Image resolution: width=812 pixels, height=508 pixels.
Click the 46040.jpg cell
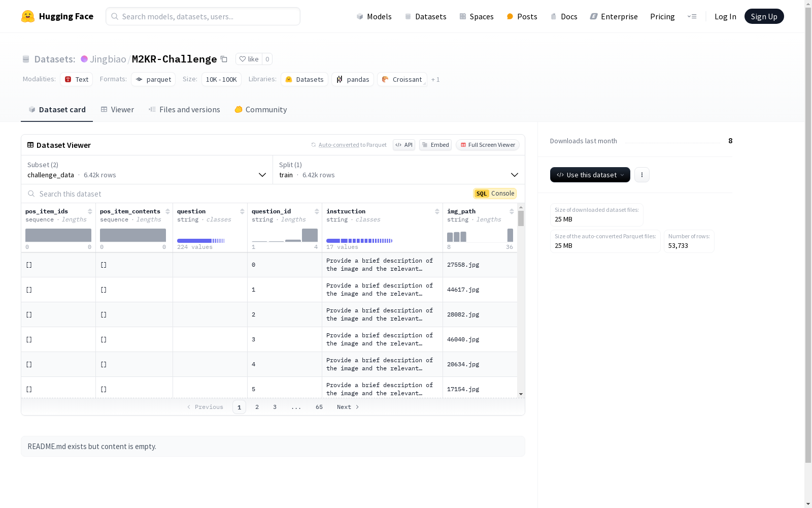tap(480, 339)
